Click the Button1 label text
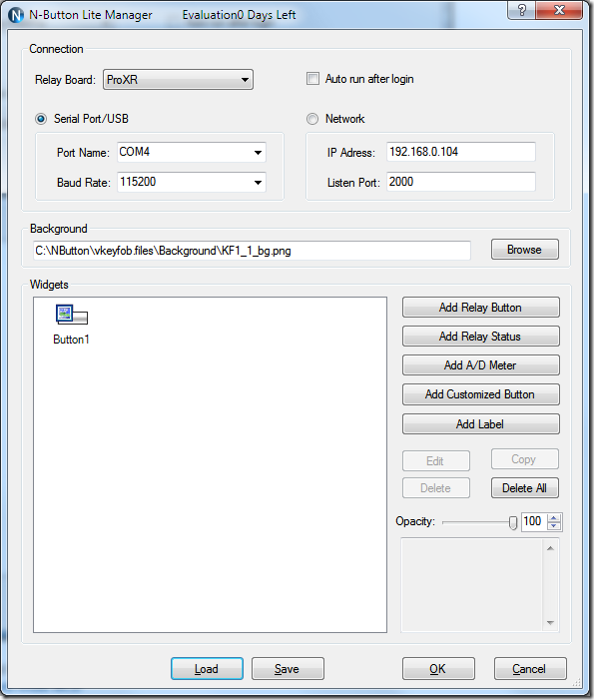This screenshot has width=594, height=700. tap(72, 340)
